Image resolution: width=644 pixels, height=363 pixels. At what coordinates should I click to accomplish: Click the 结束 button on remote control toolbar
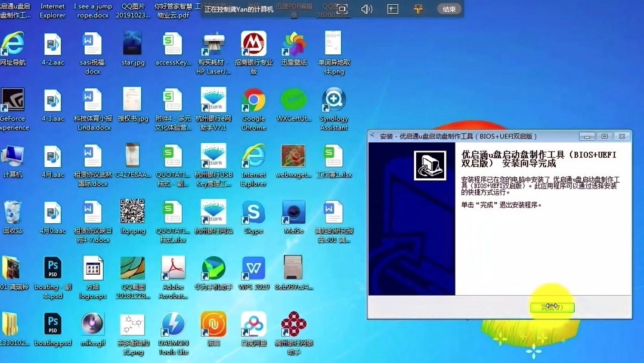coord(448,9)
